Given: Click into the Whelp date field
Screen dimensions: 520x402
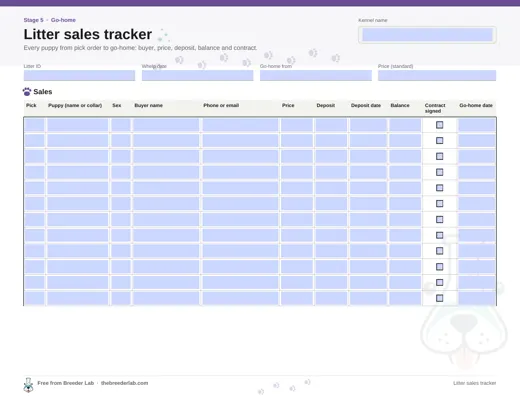Looking at the screenshot, I should [197, 75].
